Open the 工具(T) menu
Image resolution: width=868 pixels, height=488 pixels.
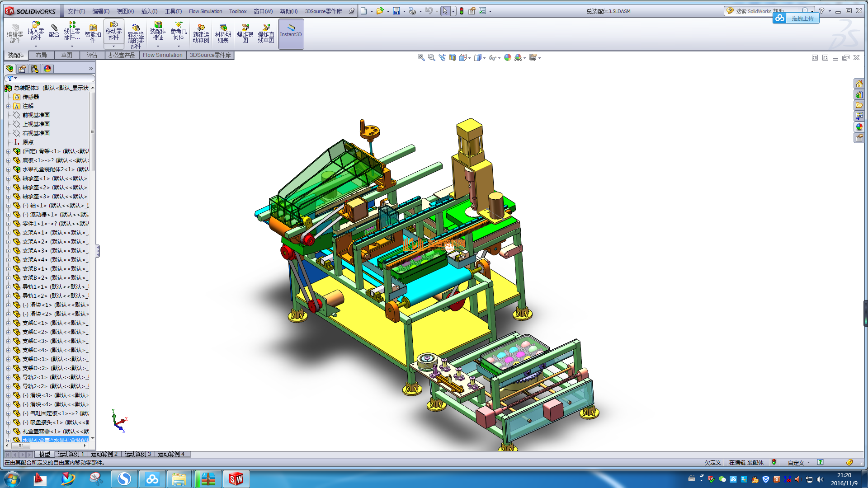173,11
